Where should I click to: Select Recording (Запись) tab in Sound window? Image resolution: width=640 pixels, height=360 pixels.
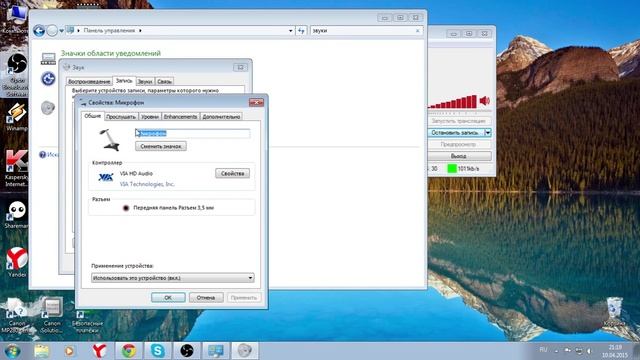point(124,81)
